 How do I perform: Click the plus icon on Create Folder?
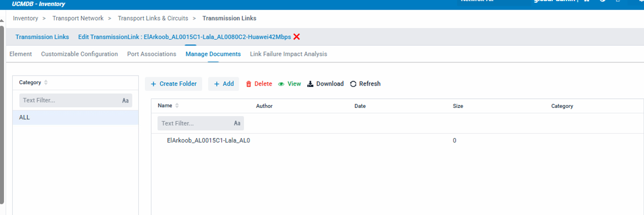click(153, 84)
